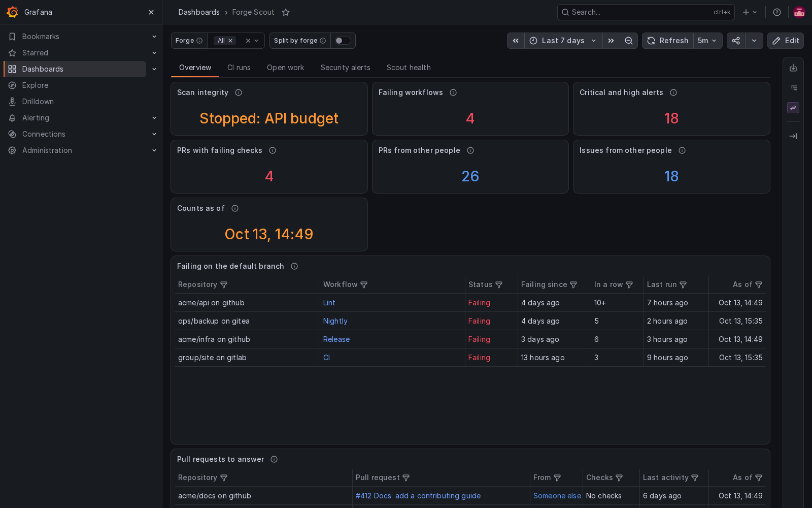Click the purple switch icon in right rail
The width and height of the screenshot is (812, 508).
click(x=793, y=108)
